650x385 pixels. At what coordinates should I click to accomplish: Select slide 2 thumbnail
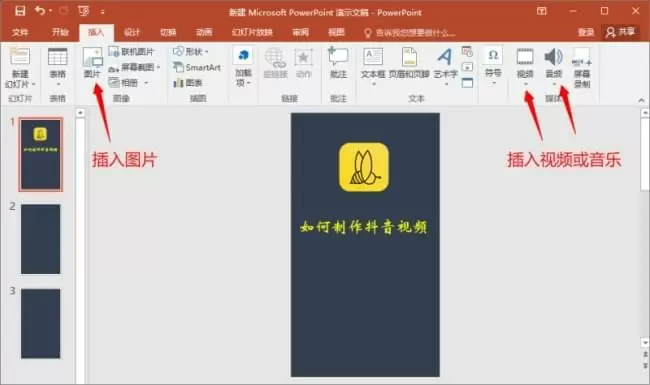41,239
